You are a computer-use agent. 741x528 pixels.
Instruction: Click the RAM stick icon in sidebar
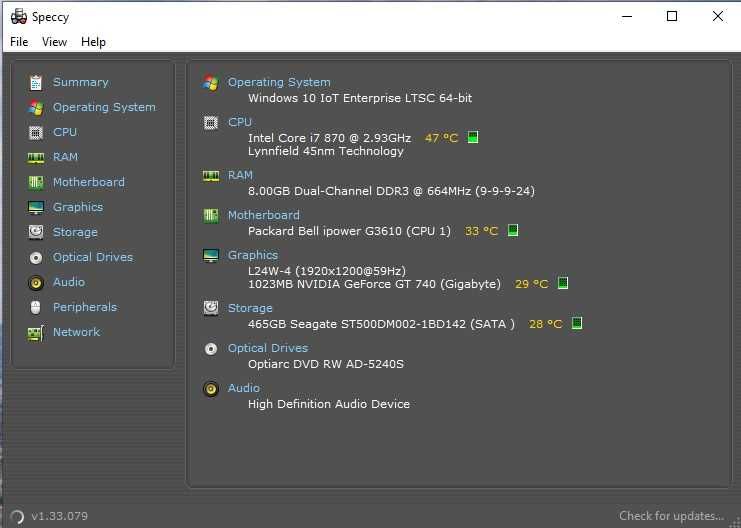coord(36,158)
